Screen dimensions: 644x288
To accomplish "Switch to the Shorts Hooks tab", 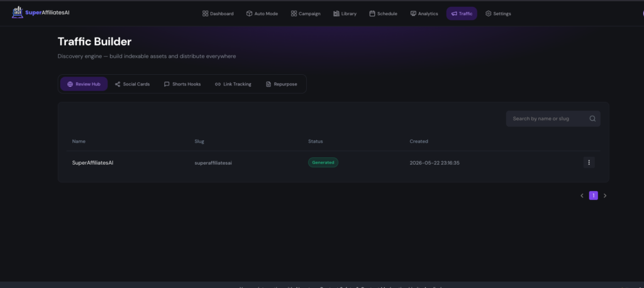I will [x=182, y=84].
